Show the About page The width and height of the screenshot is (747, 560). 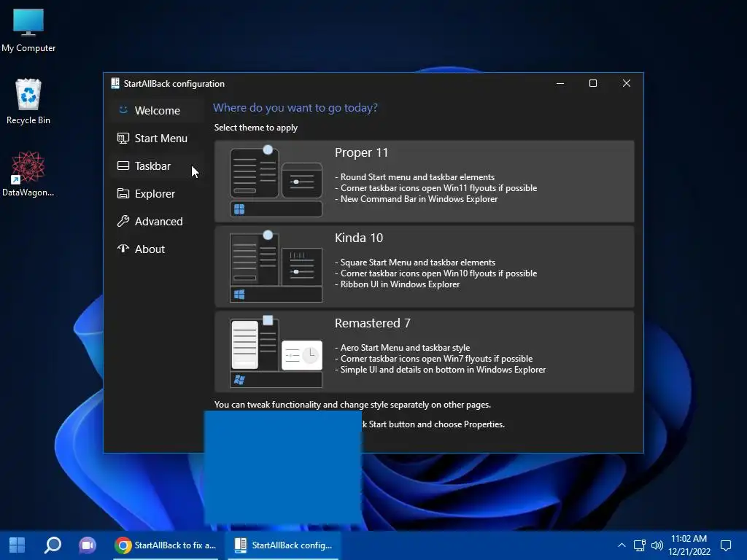click(x=157, y=249)
